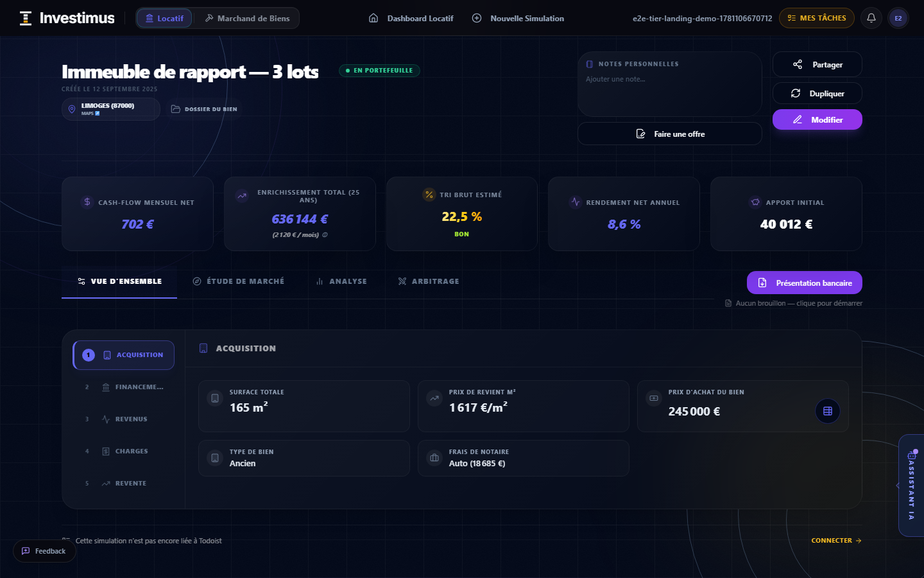Switch to Marchand de Biens mode
Screen dimensions: 924x578
(247, 18)
